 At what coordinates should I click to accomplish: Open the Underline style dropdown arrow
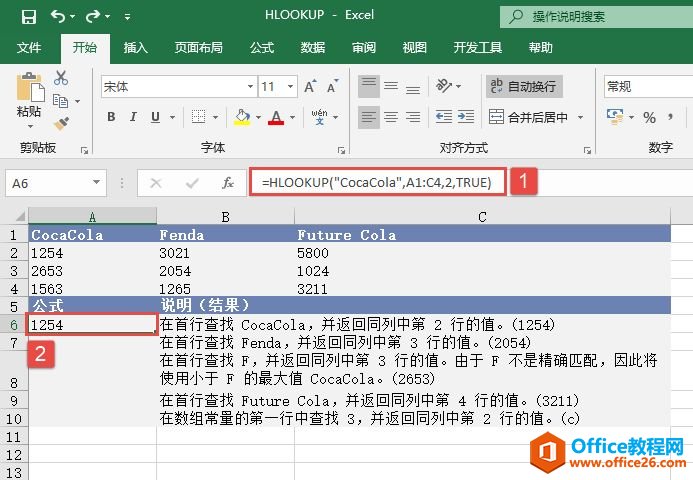coord(172,117)
